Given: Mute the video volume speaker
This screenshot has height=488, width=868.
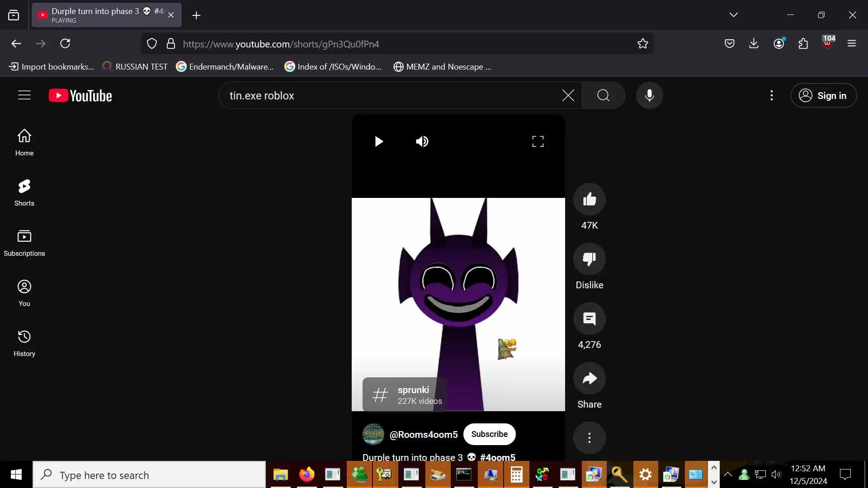Looking at the screenshot, I should 422,141.
